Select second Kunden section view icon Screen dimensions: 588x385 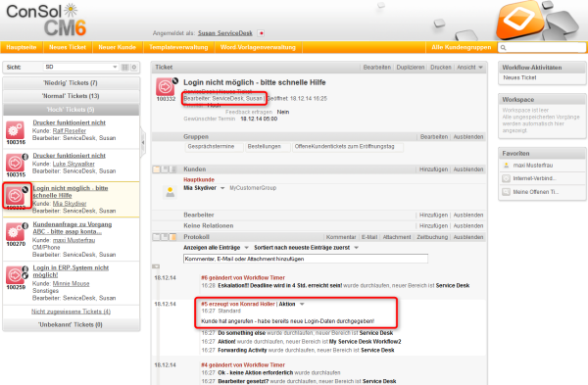(165, 169)
